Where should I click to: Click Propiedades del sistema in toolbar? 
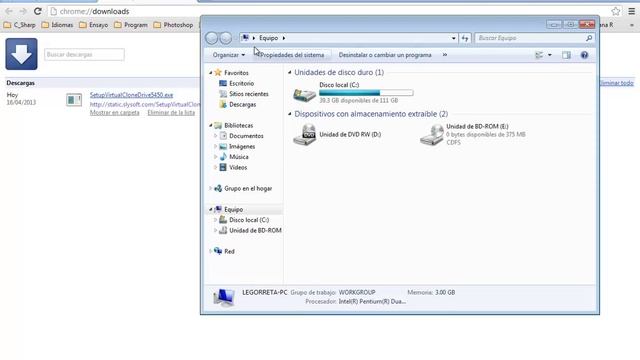click(292, 55)
